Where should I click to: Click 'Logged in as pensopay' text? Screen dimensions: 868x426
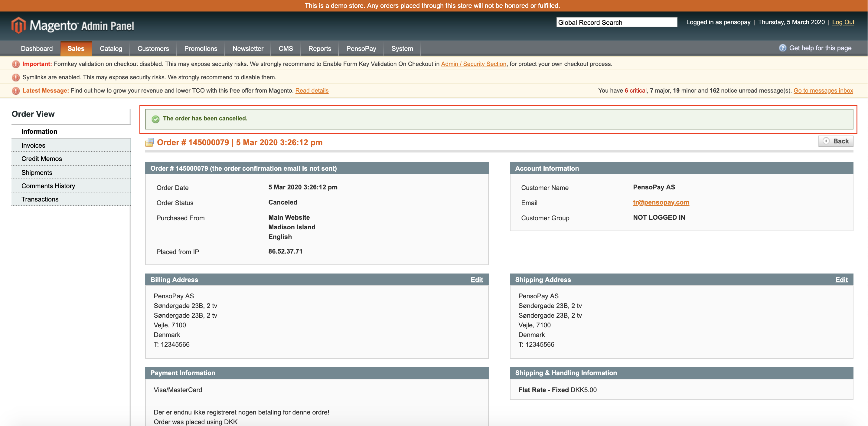click(718, 22)
